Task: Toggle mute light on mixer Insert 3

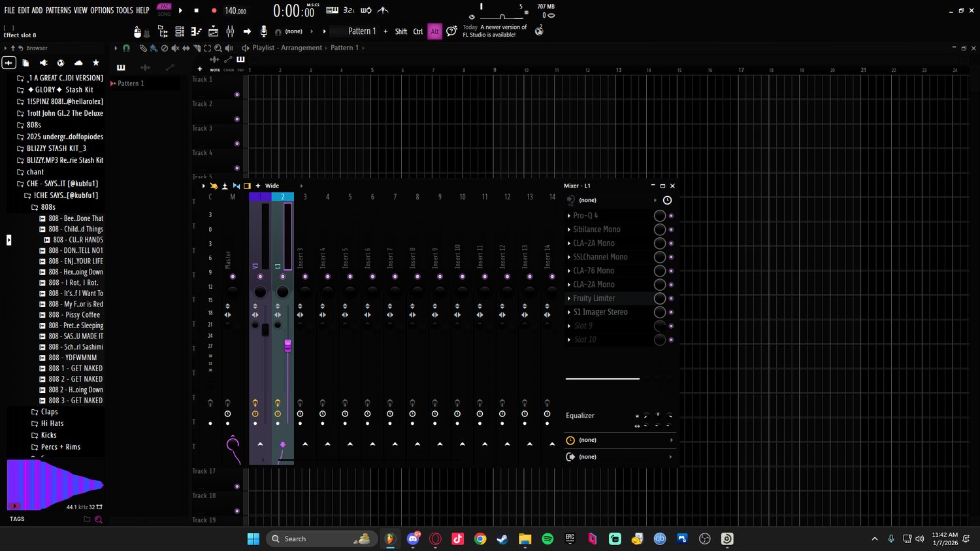Action: click(x=305, y=276)
